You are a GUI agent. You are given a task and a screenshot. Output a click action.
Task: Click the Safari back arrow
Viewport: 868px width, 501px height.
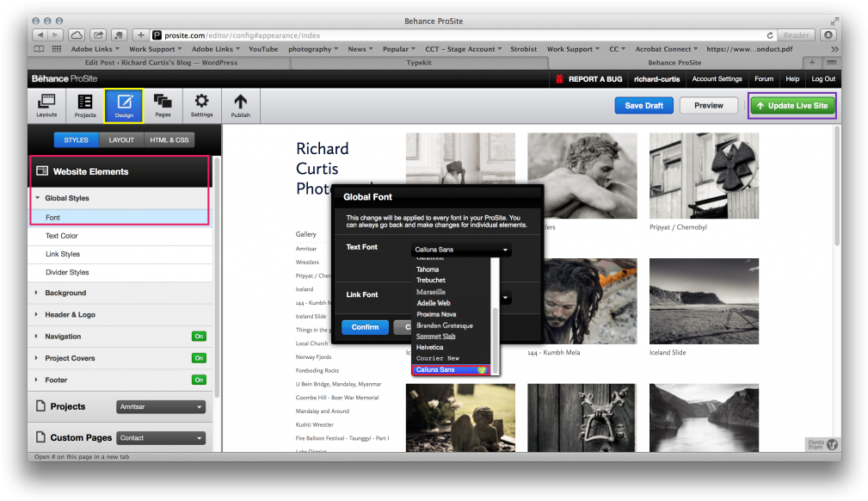(x=40, y=35)
